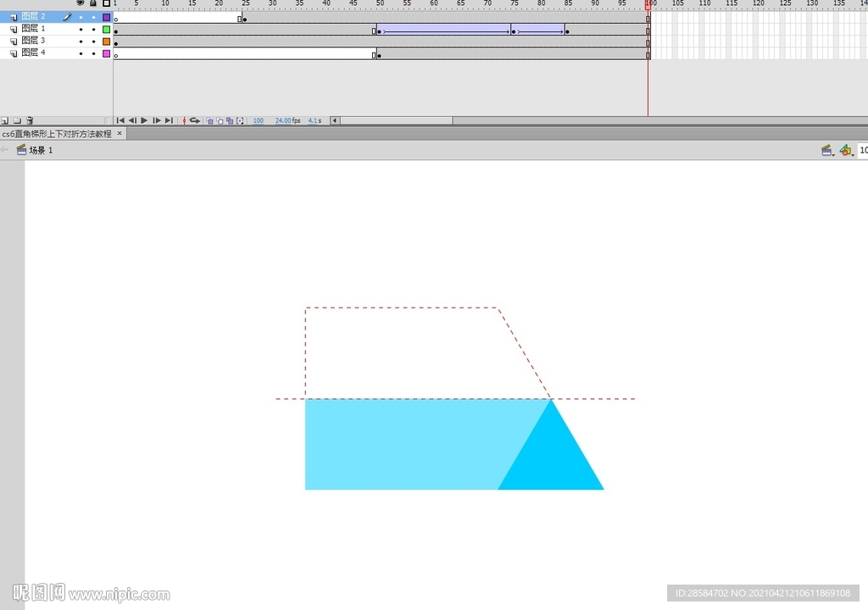
Task: Toggle the Loop playback icon
Action: click(194, 120)
